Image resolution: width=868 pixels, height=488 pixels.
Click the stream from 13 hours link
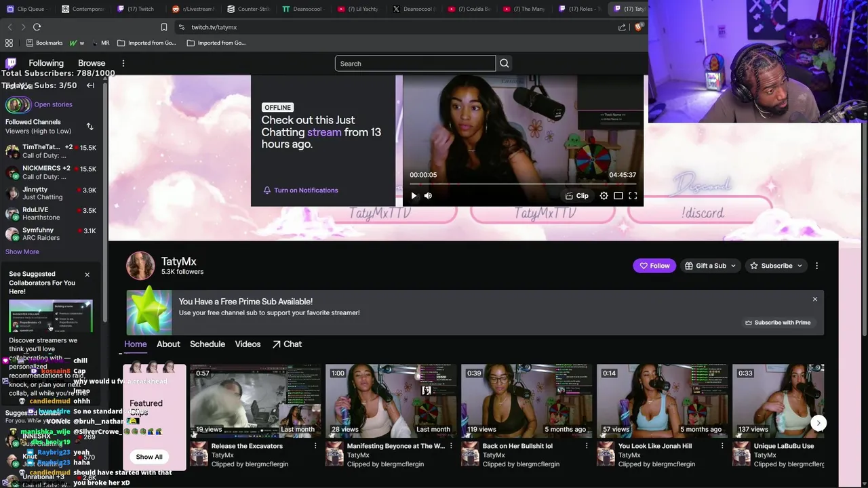[324, 132]
